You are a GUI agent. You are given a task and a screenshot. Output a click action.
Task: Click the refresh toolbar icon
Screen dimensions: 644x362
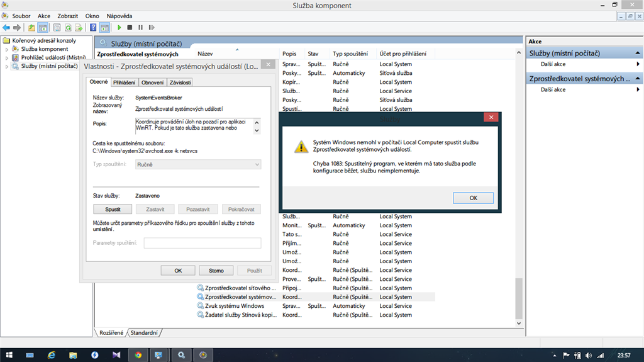[x=68, y=28]
